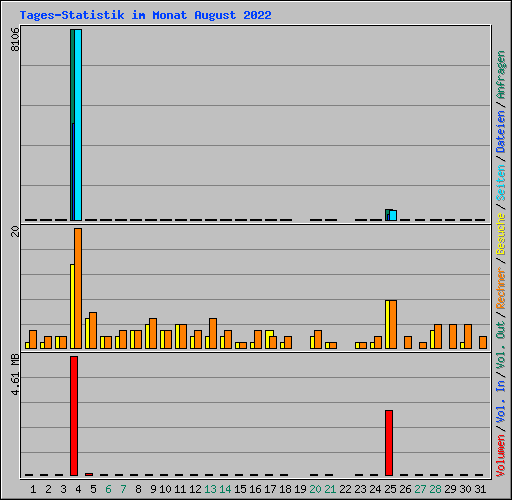
Task: Click the orange bar for day 25
Action: pos(393,325)
